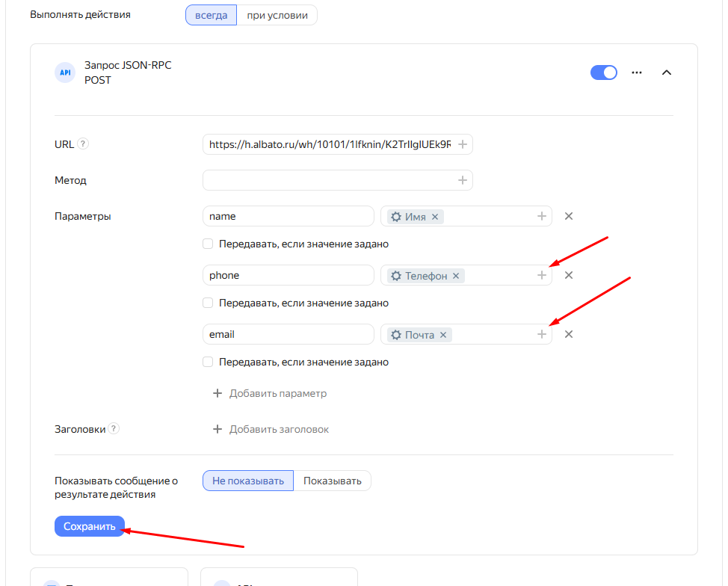Click the help icon next to URL

pyautogui.click(x=83, y=144)
